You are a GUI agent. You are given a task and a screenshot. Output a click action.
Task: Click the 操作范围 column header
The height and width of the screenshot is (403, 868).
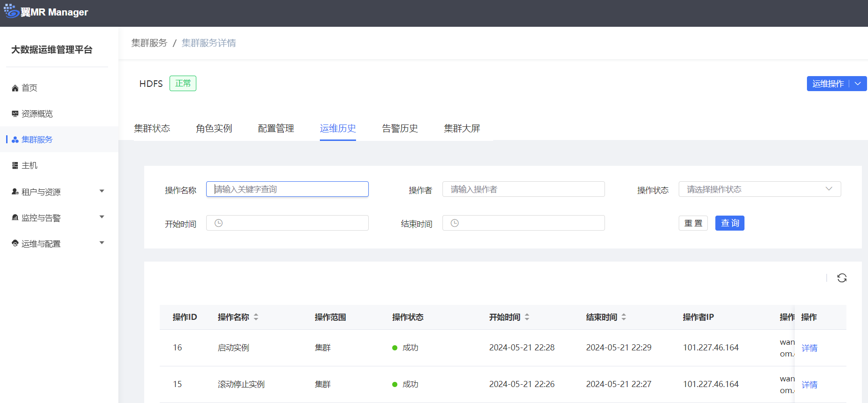point(330,317)
